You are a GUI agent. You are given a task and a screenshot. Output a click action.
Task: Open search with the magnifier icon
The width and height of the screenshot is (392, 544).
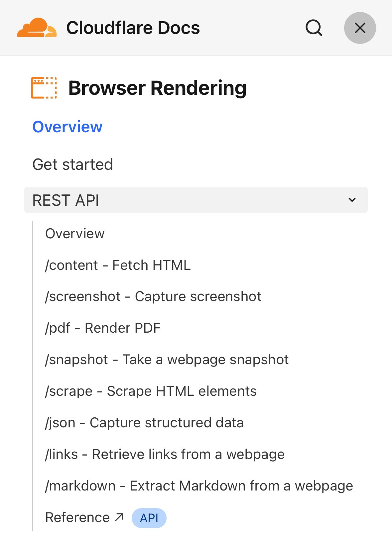[314, 28]
